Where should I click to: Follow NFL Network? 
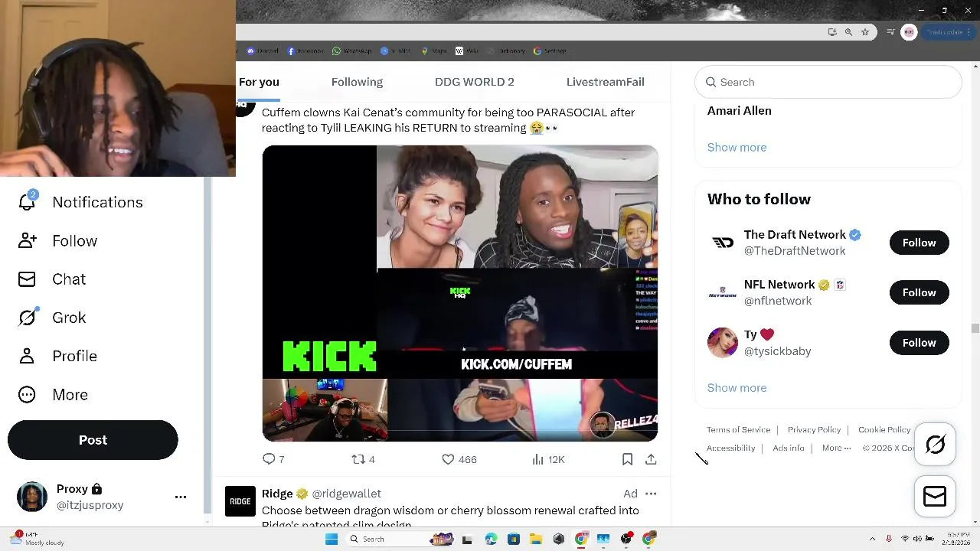click(x=919, y=292)
